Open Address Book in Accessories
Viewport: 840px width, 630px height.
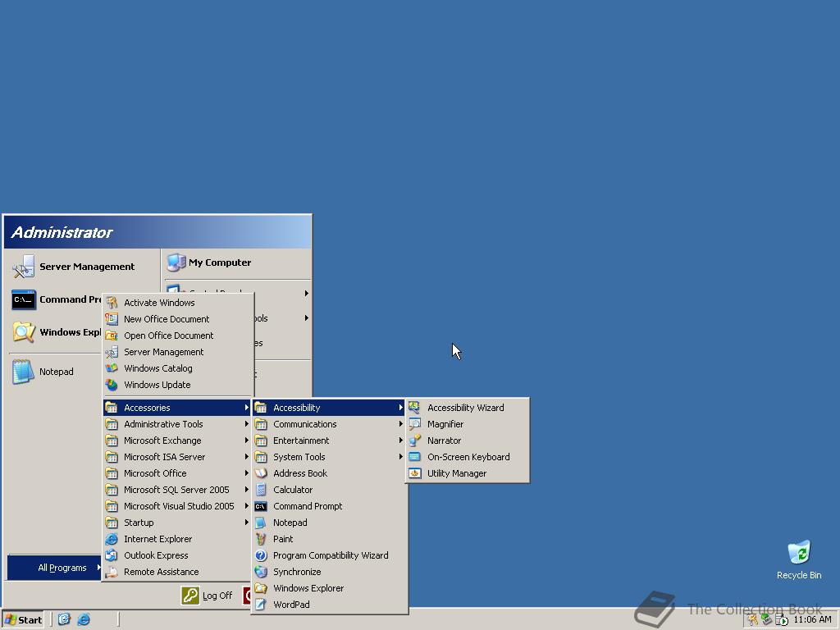pos(330,473)
